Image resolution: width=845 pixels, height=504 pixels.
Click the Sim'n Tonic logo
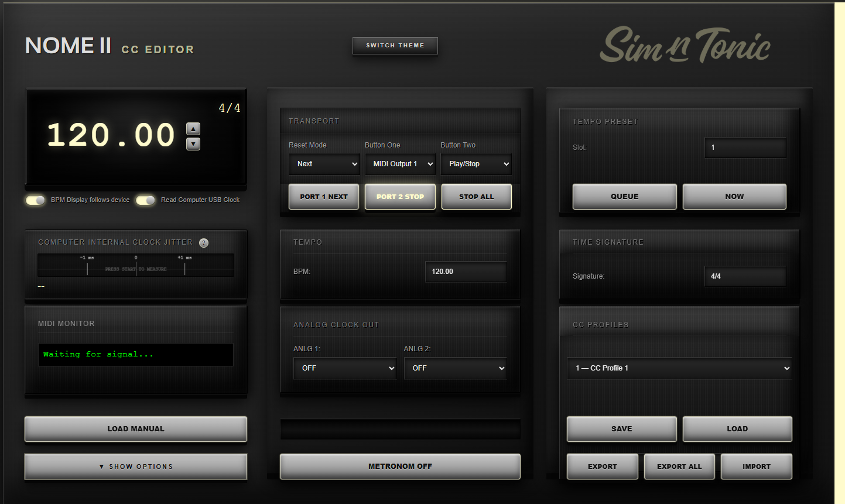tap(685, 45)
